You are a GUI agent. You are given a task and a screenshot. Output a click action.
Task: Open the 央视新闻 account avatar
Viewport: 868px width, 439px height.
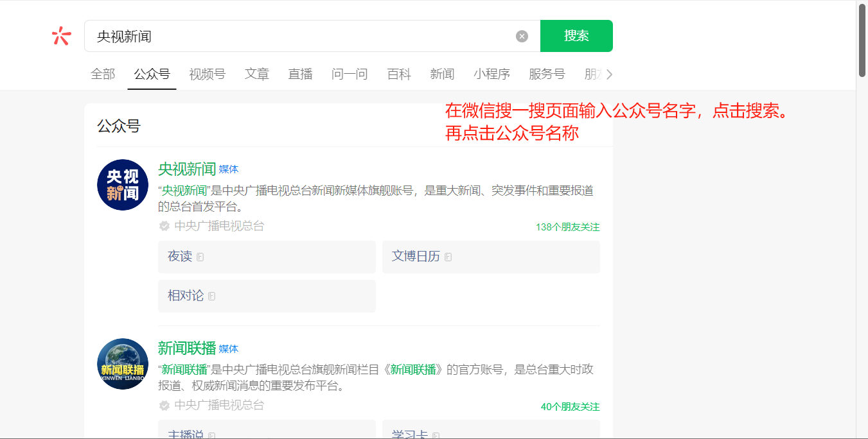click(x=123, y=185)
